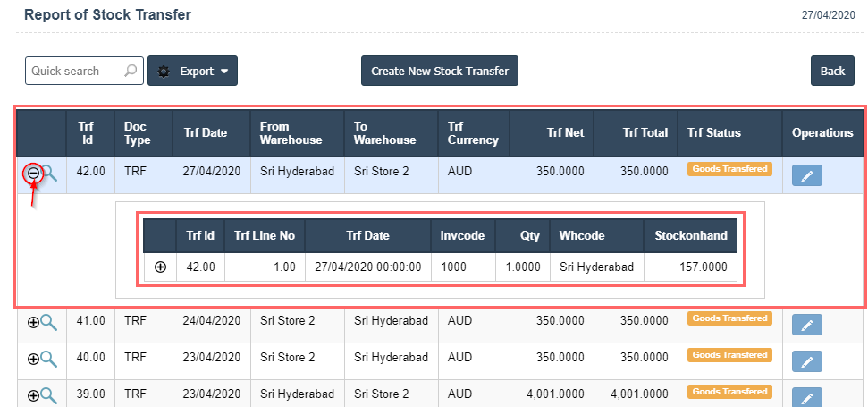Viewport: 868px width, 407px height.
Task: View details magnifier for transfer 41.00
Action: point(48,321)
